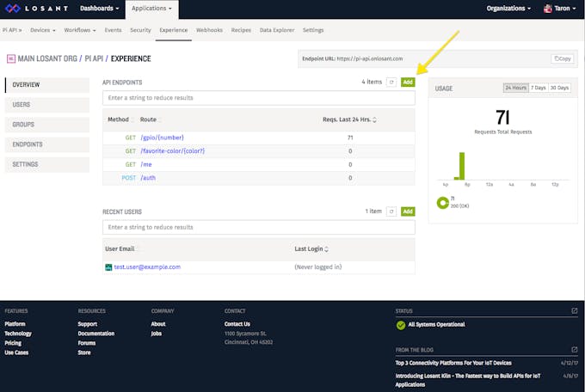Screen dimensions: 585x392
Task: Open test.user@example.com user
Action: click(x=147, y=267)
